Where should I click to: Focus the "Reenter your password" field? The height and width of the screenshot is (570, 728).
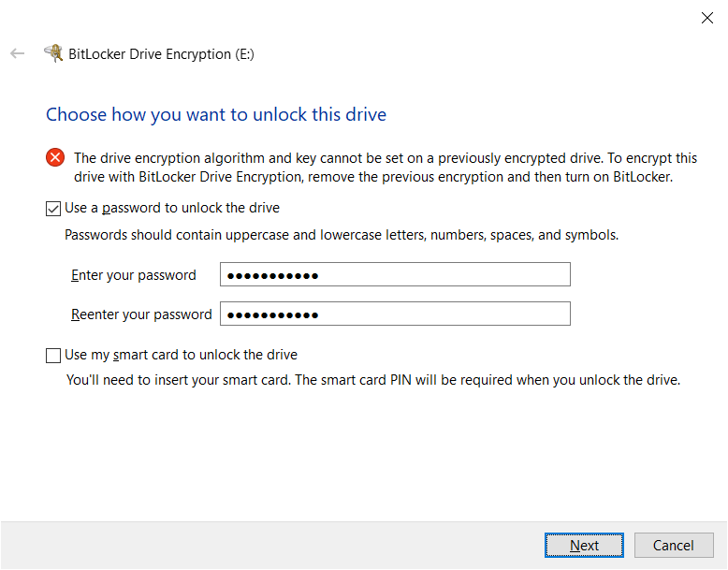(x=395, y=314)
